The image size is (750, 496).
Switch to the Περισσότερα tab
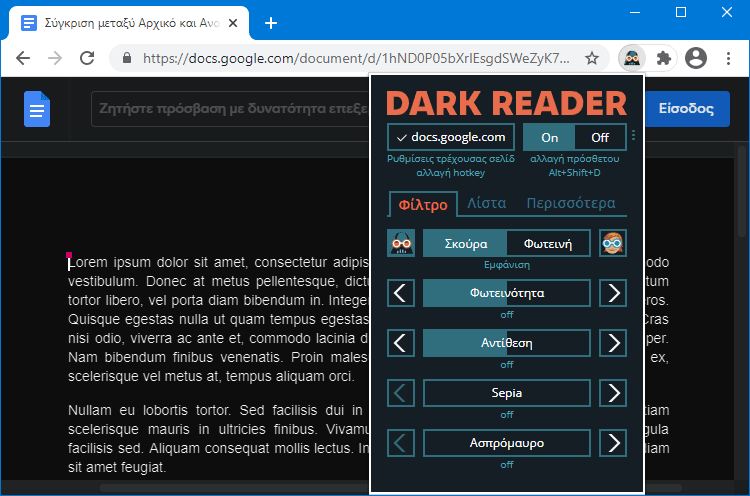coord(571,203)
